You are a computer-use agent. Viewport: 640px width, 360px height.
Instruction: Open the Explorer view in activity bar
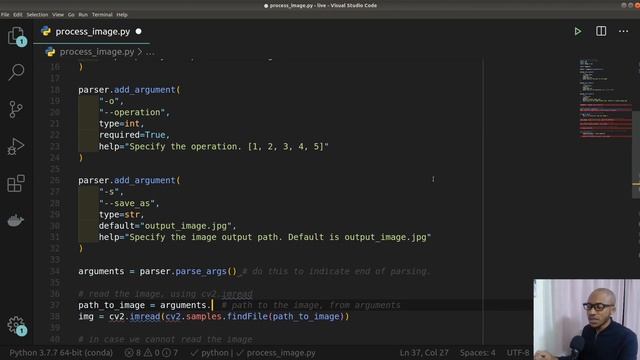[16, 36]
